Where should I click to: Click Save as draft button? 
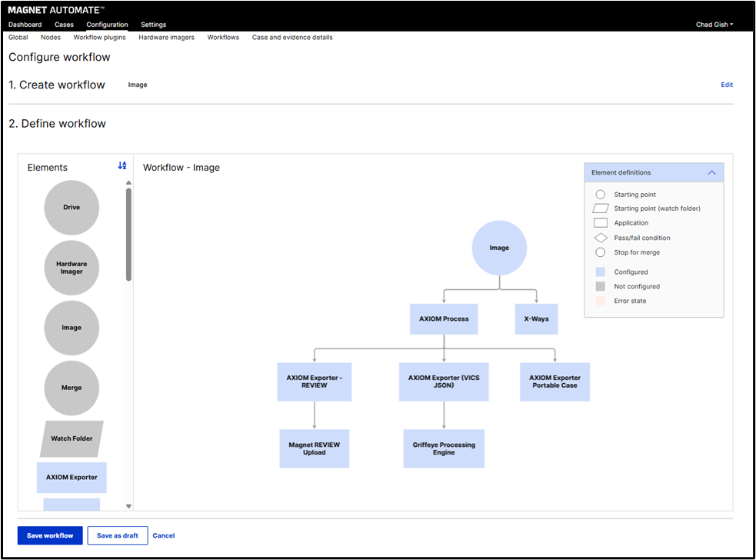118,535
